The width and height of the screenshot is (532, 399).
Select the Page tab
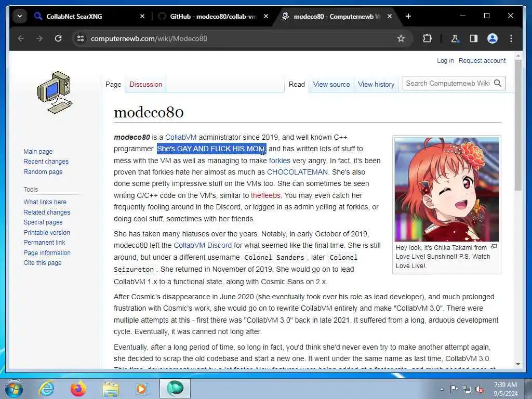pos(113,85)
